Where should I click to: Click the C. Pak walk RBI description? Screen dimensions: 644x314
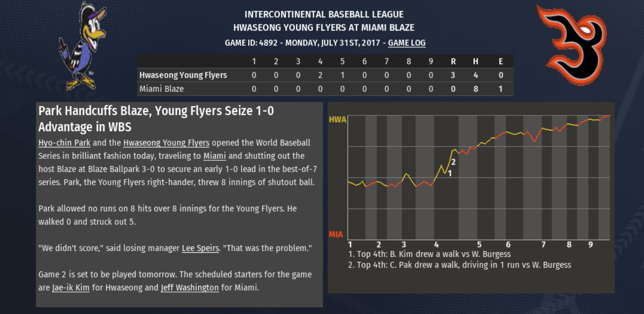point(459,265)
